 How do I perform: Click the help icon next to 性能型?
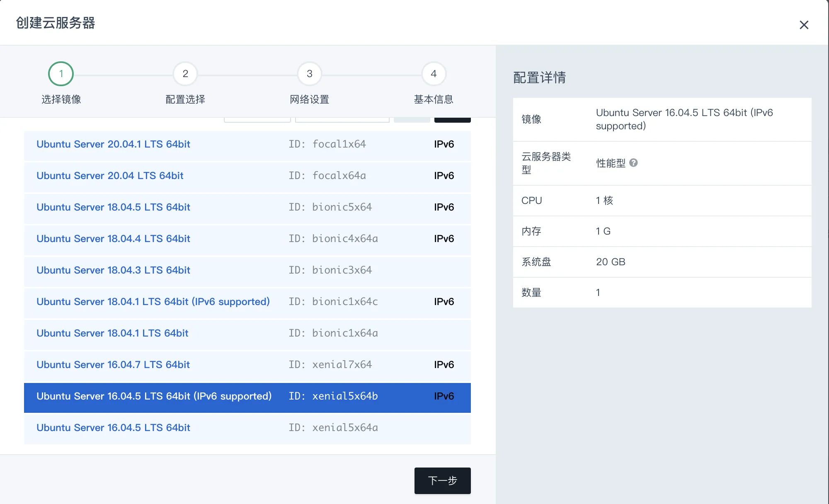point(633,163)
